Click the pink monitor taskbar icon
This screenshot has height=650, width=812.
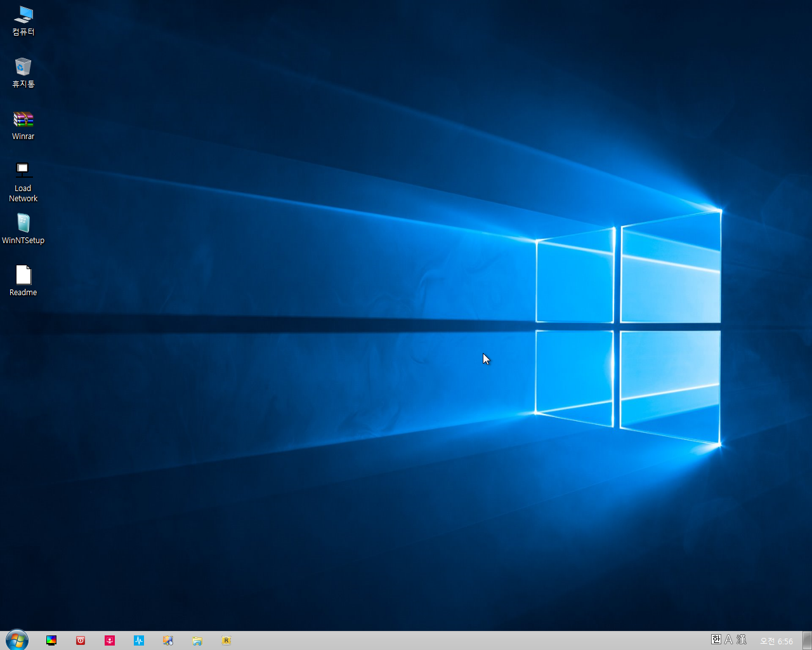(110, 640)
